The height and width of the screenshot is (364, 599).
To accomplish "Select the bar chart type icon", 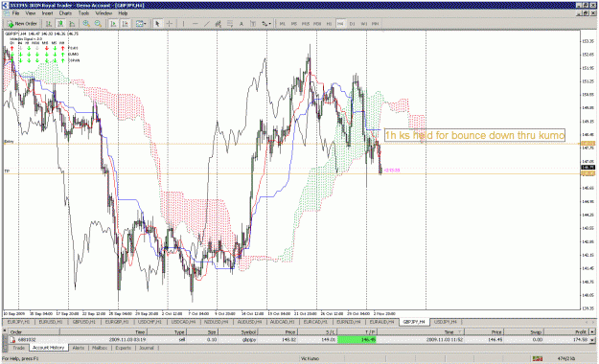I will pos(49,24).
